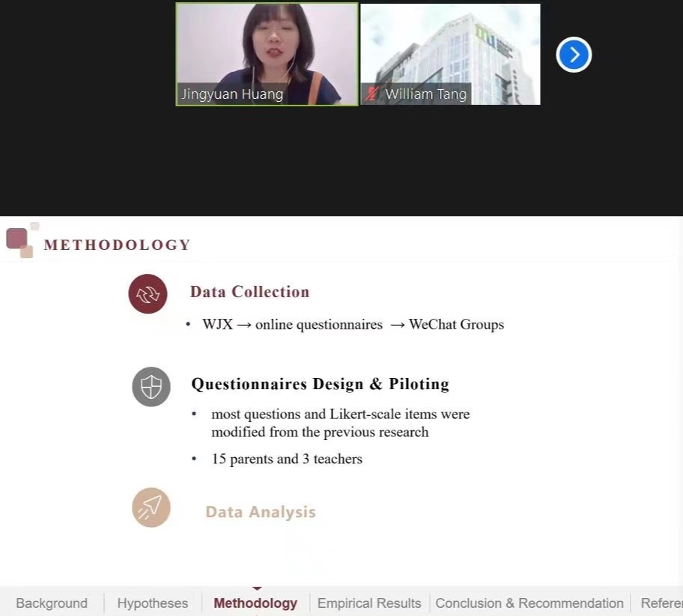Click the paper plane Data Analysis icon

151,507
